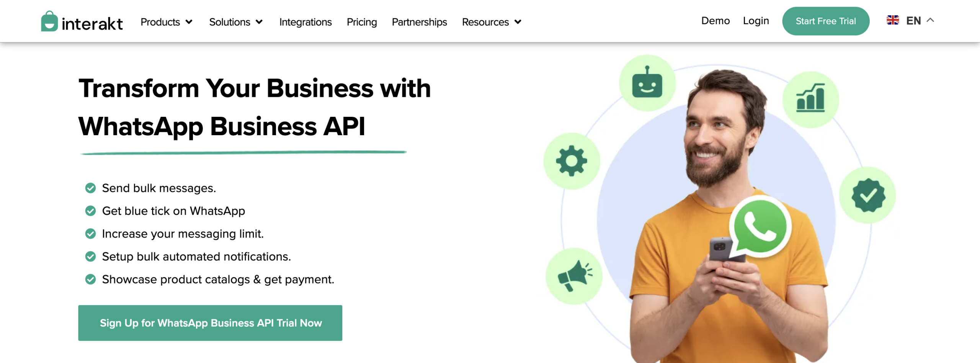Click the check icon beside Send bulk messages
The image size is (980, 363).
90,188
